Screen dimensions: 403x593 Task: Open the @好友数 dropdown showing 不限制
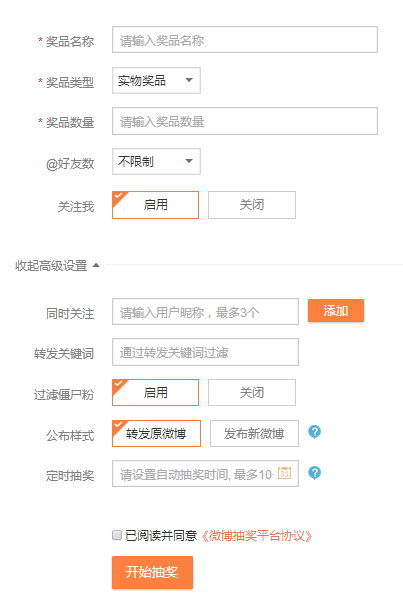point(156,161)
